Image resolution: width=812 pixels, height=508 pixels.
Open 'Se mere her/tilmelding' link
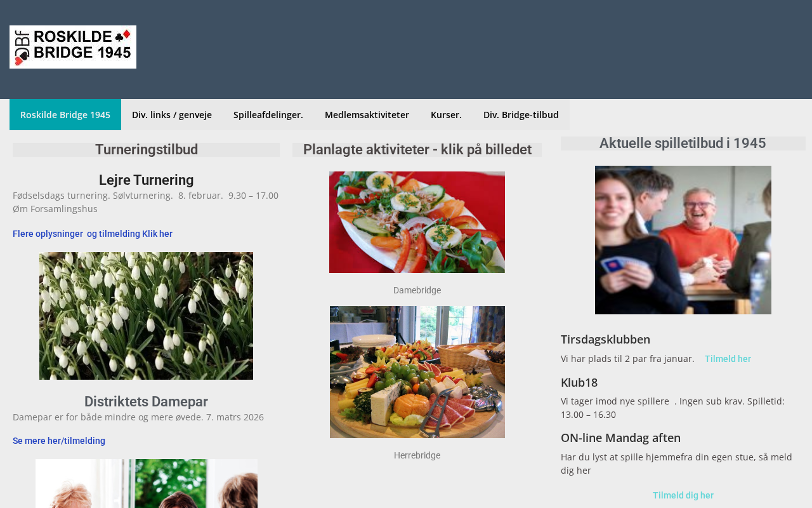(59, 441)
